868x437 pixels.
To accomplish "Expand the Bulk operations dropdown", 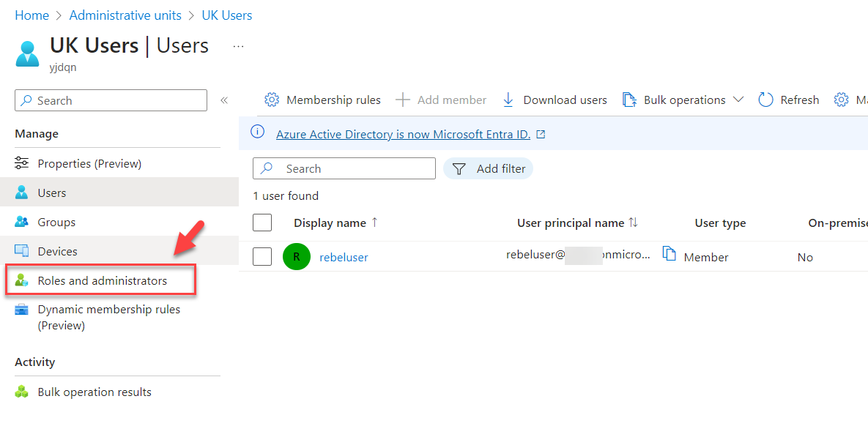I will (738, 100).
